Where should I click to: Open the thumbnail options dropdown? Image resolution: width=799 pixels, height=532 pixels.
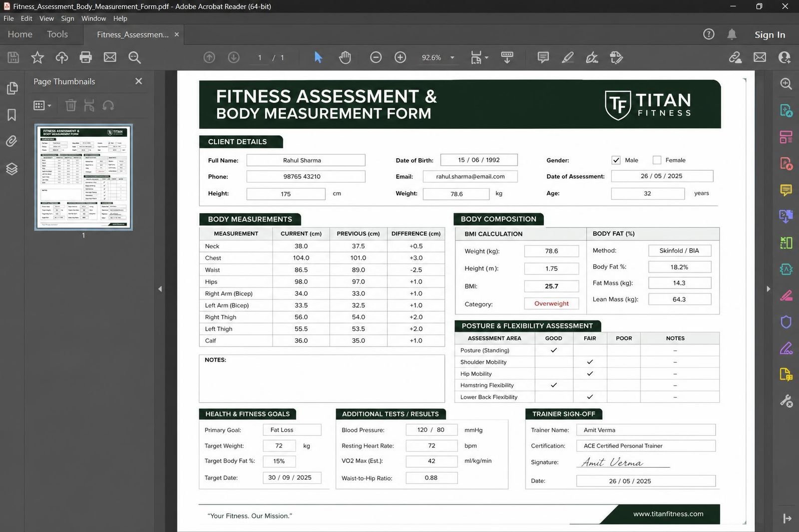click(42, 105)
